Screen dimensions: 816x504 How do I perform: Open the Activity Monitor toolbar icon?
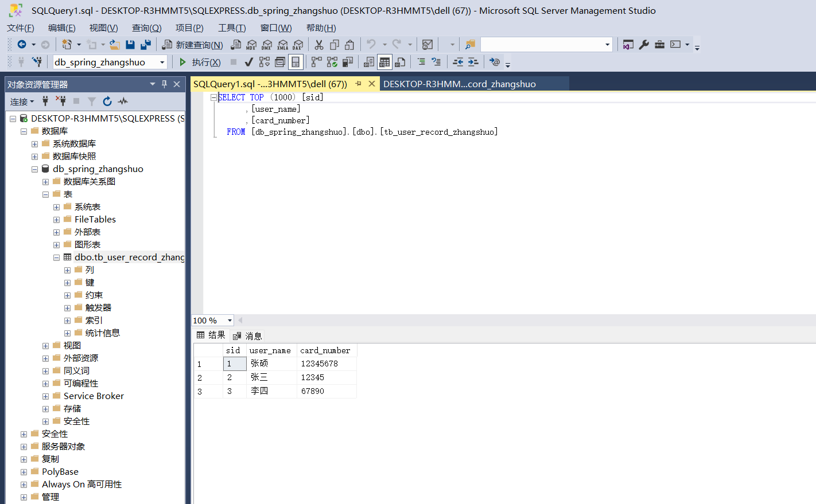click(428, 45)
